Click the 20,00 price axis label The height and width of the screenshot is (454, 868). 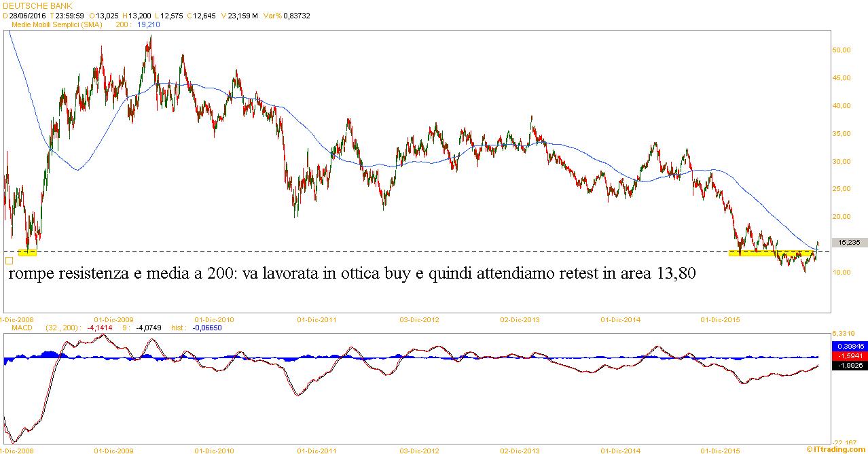point(842,217)
